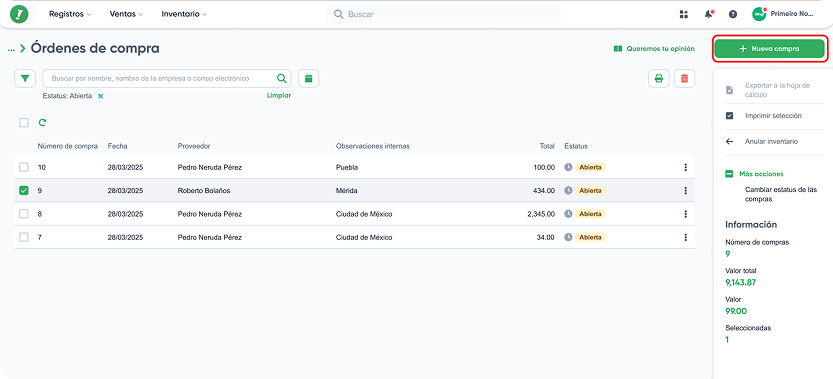Click the user avatar icon

759,14
